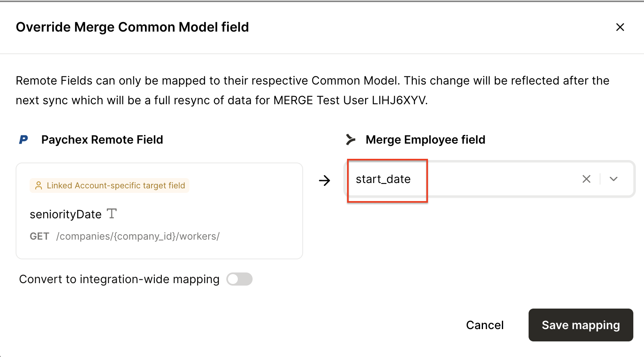Enable Convert to integration-wide mapping toggle
Image resolution: width=644 pixels, height=357 pixels.
(239, 279)
